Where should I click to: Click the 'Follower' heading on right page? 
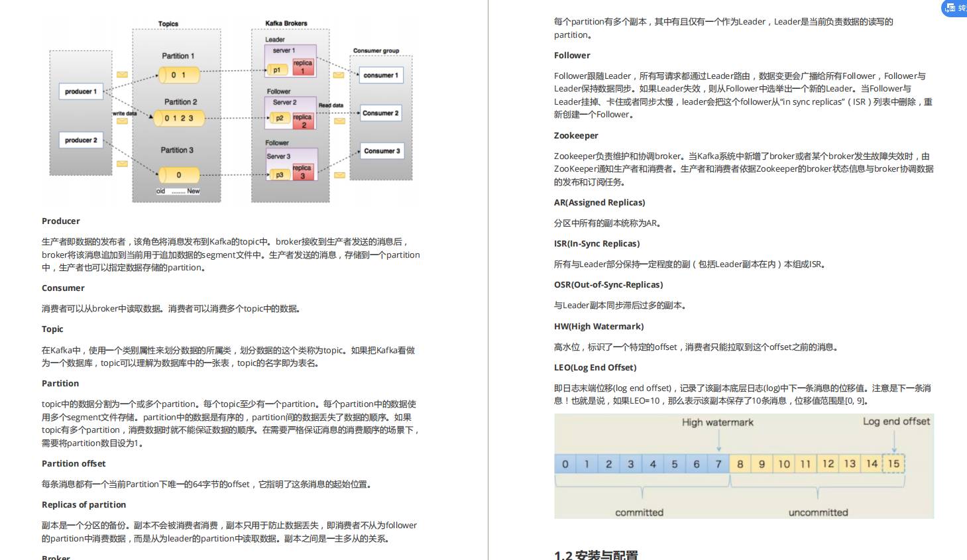[572, 56]
